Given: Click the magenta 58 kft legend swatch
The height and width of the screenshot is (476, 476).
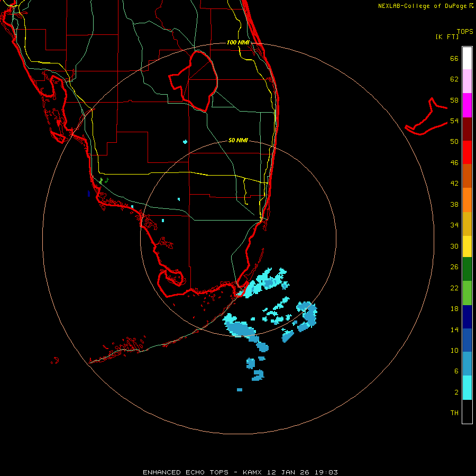Looking at the screenshot, I should [x=467, y=105].
